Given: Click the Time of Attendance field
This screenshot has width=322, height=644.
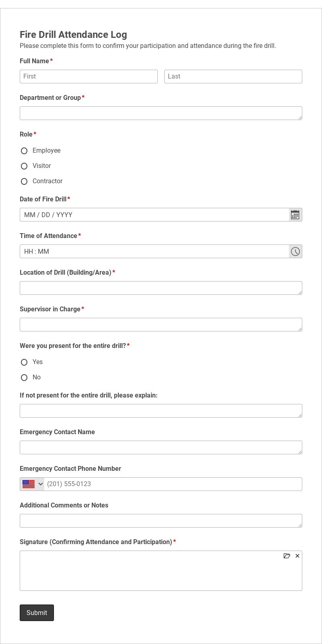Looking at the screenshot, I should point(155,251).
